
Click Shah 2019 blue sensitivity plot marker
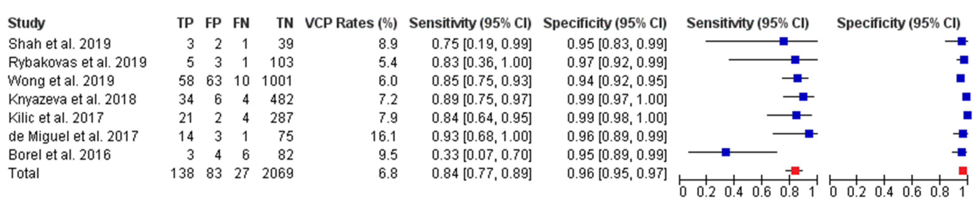pyautogui.click(x=783, y=41)
